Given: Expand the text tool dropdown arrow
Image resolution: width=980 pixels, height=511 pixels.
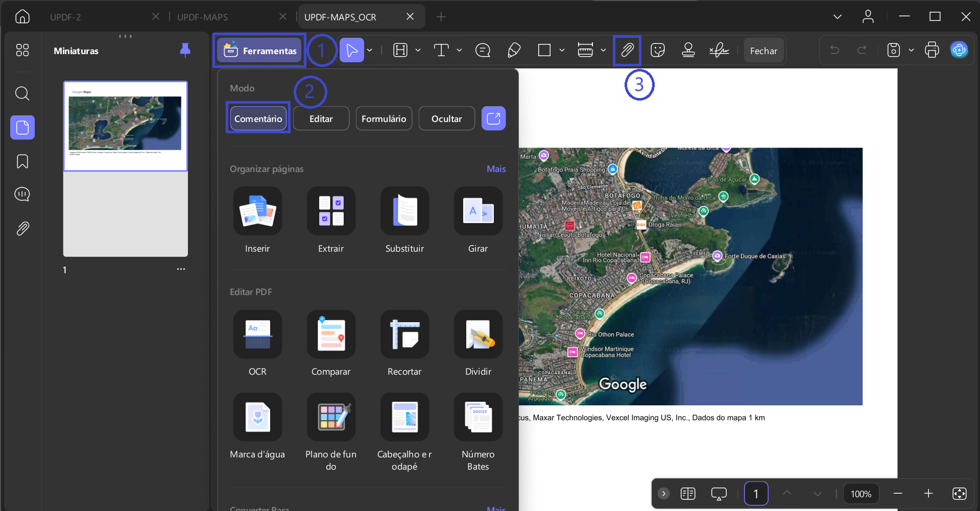Looking at the screenshot, I should click(x=459, y=50).
